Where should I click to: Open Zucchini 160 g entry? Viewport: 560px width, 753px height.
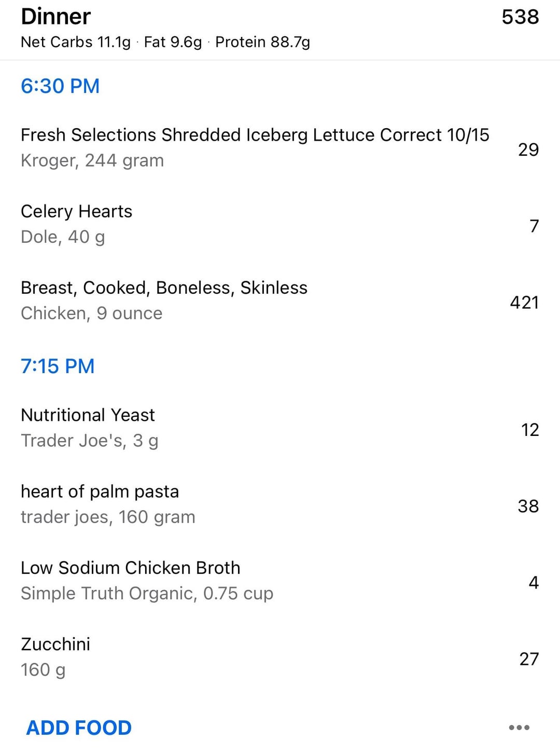280,656
